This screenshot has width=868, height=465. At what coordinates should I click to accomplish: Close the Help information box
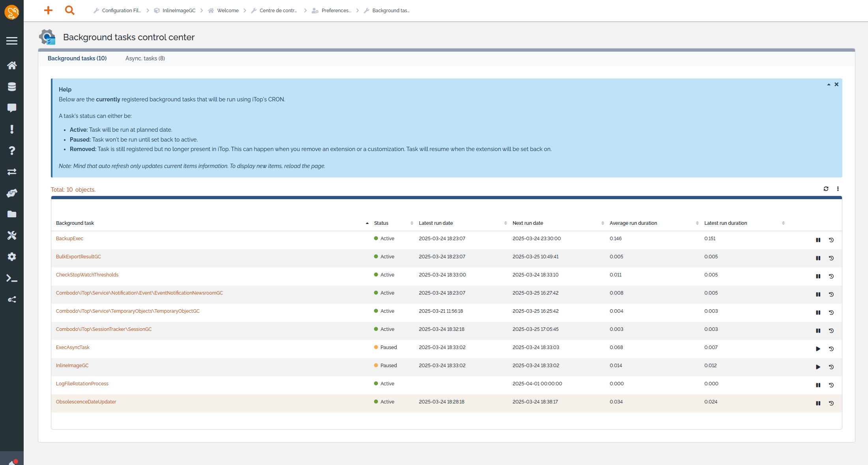(x=836, y=84)
